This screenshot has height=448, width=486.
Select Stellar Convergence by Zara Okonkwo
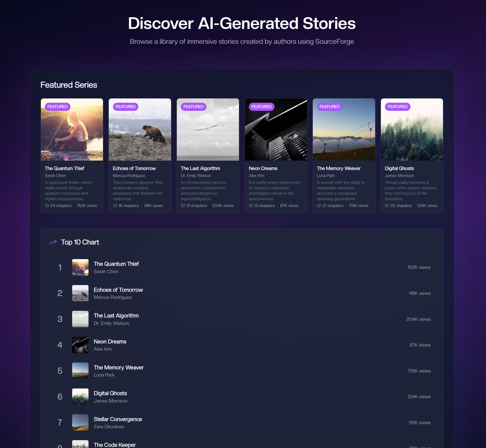click(x=242, y=422)
